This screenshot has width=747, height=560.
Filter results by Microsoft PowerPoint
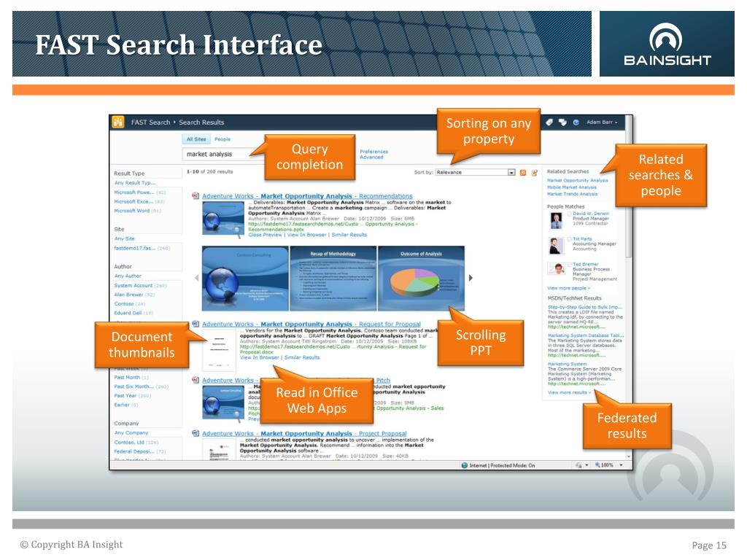pyautogui.click(x=140, y=192)
